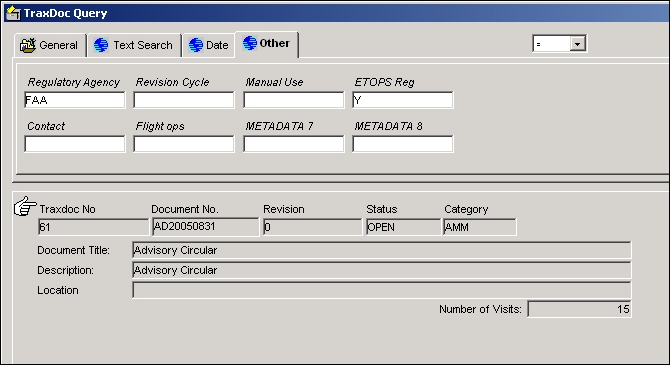670x365 pixels.
Task: Click the Manual Use label
Action: coord(274,82)
